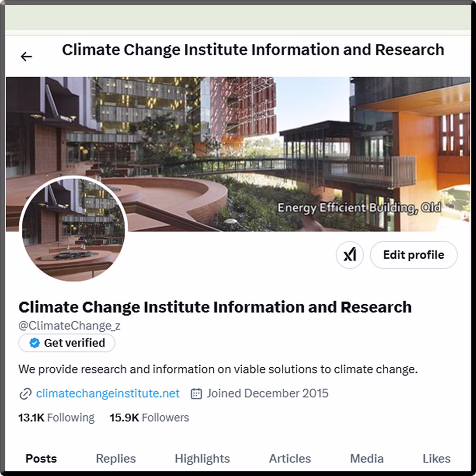This screenshot has height=476, width=476.
Task: View the 13.1K Following list
Action: coord(56,418)
